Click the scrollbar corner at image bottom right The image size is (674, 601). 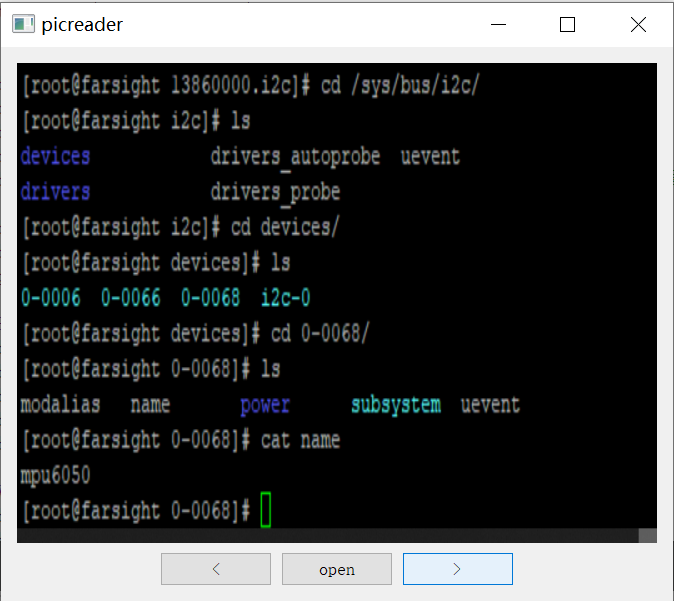click(x=648, y=536)
